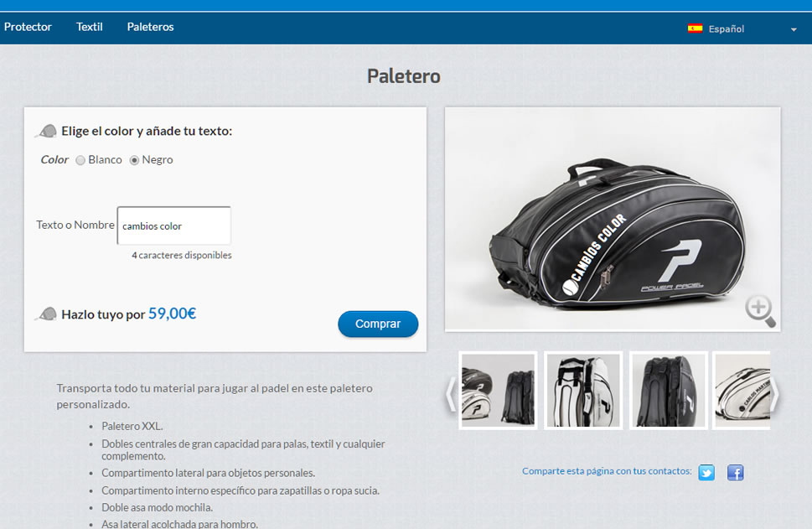Click the padel racket icon beside 'Elige el color'
The height and width of the screenshot is (529, 812).
46,131
